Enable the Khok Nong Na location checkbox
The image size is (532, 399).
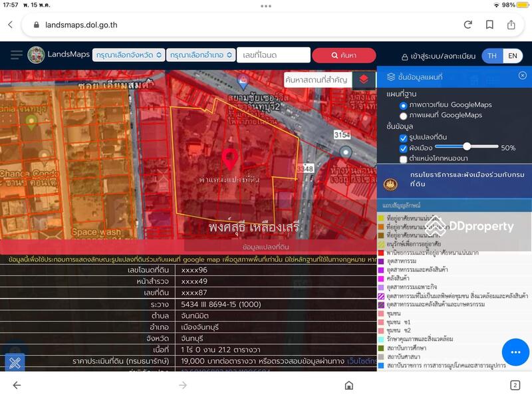[x=403, y=159]
